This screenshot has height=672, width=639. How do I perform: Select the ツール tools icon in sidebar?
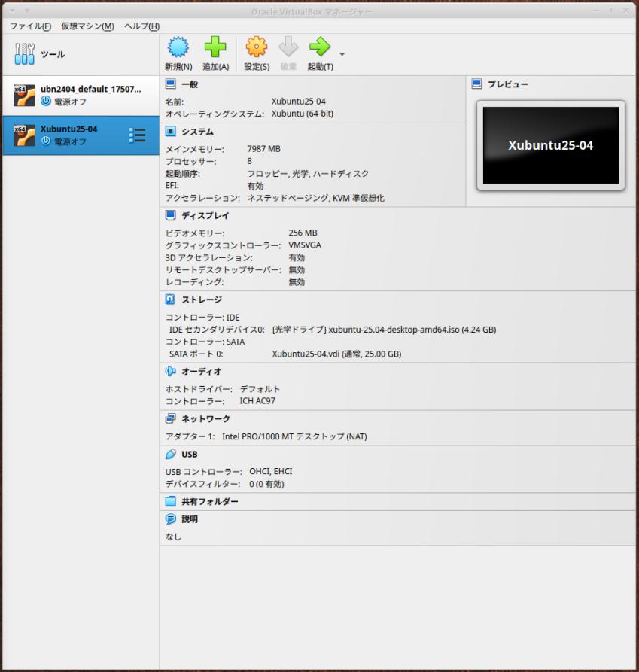click(x=24, y=53)
